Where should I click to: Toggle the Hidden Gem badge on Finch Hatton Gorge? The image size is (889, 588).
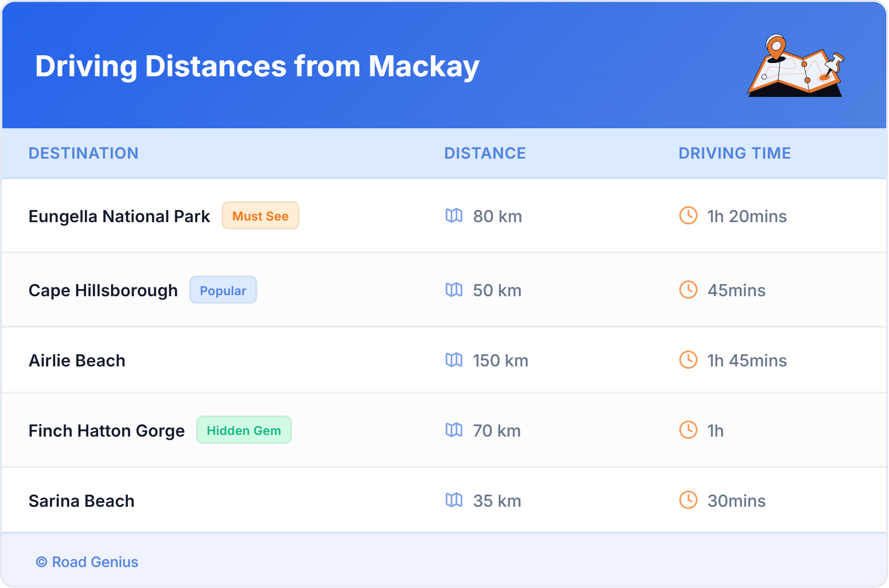point(244,430)
